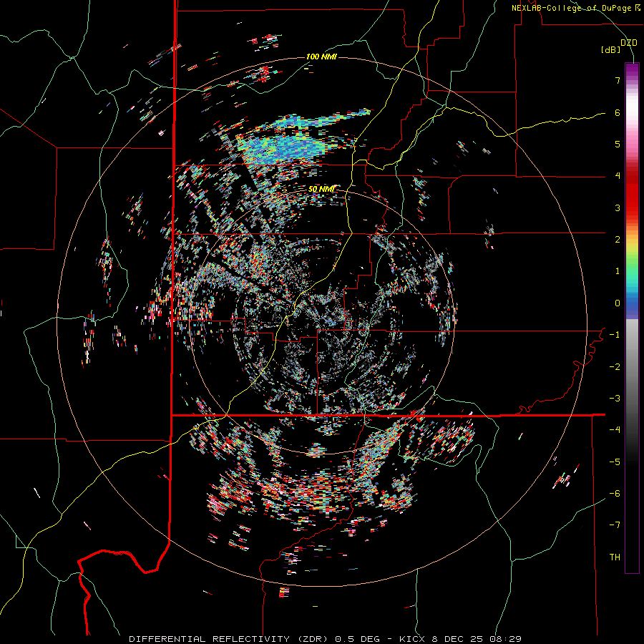Select the 5 tick label on scale
The height and width of the screenshot is (644, 644).
pos(618,144)
